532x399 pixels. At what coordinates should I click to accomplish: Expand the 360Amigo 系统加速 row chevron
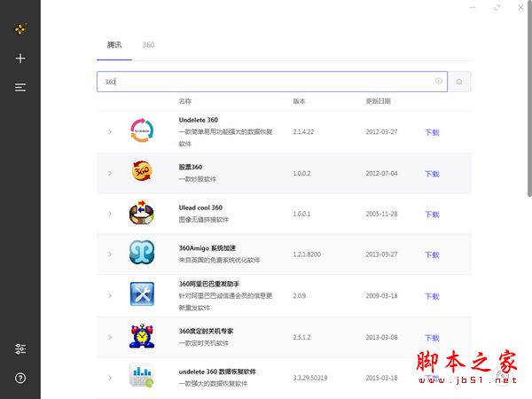pyautogui.click(x=110, y=254)
